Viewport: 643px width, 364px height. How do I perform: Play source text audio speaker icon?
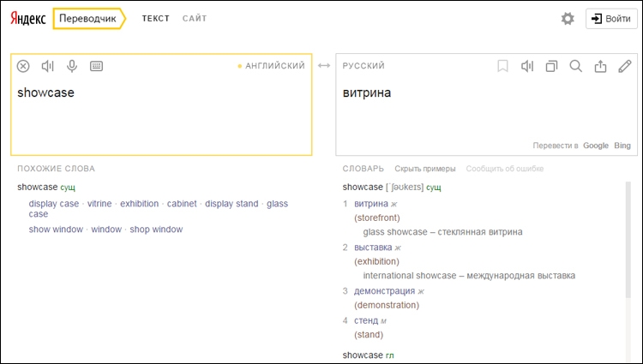[x=47, y=66]
